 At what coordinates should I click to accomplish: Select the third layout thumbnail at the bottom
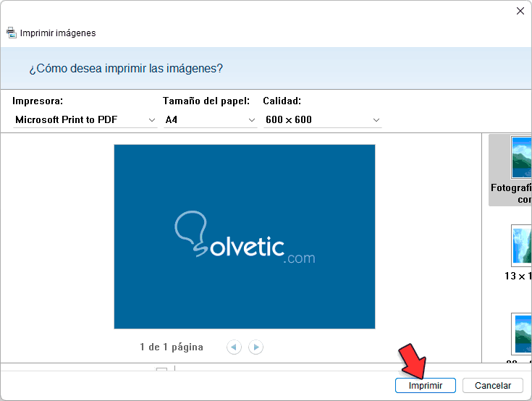pyautogui.click(x=521, y=334)
